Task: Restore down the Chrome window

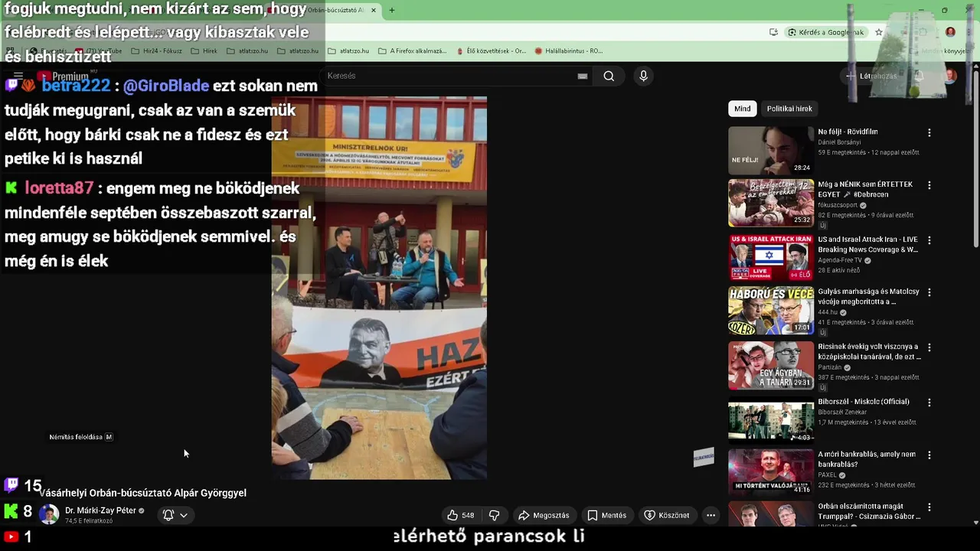Action: coord(944,10)
